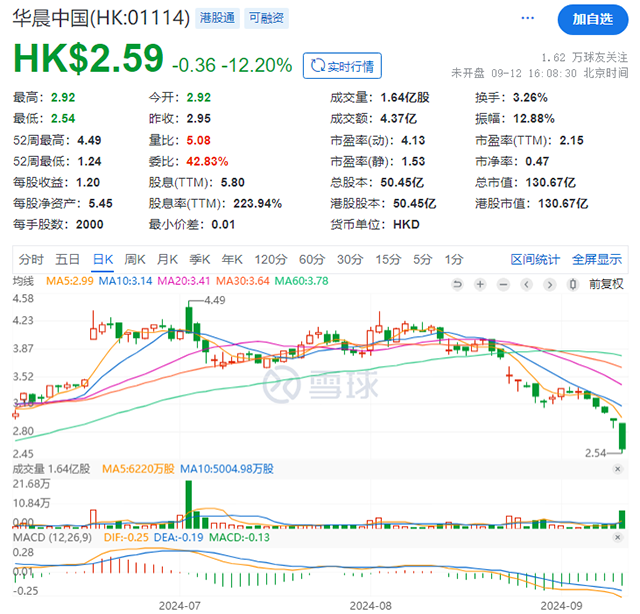
Task: Zoom in the K-line chart with plus icon
Action: point(480,284)
